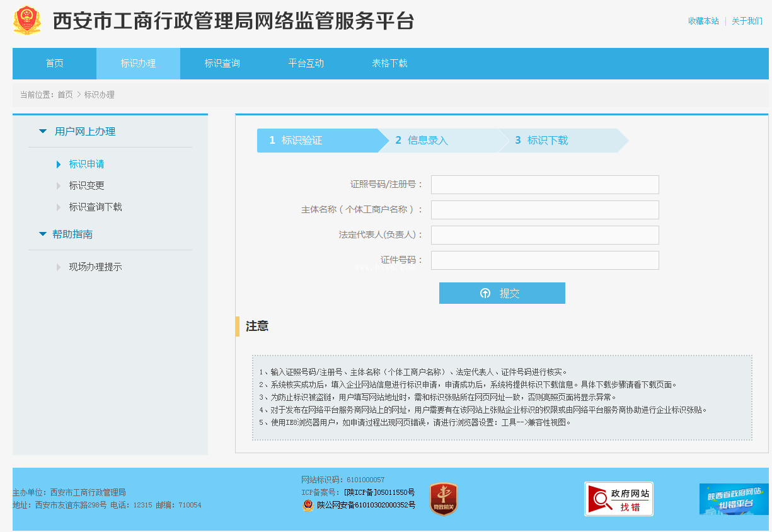Focus the 证照号码/注册号 input field
Viewport: 772px width, 532px height.
(545, 185)
